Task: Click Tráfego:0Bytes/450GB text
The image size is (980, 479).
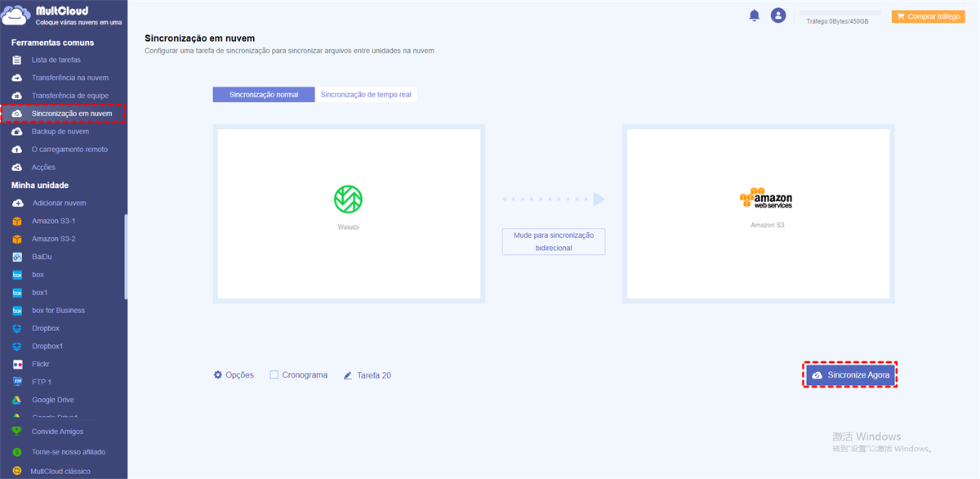Action: coord(838,21)
